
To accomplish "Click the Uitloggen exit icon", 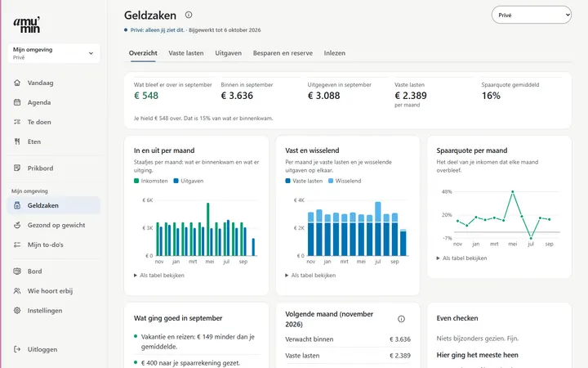I will click(17, 349).
